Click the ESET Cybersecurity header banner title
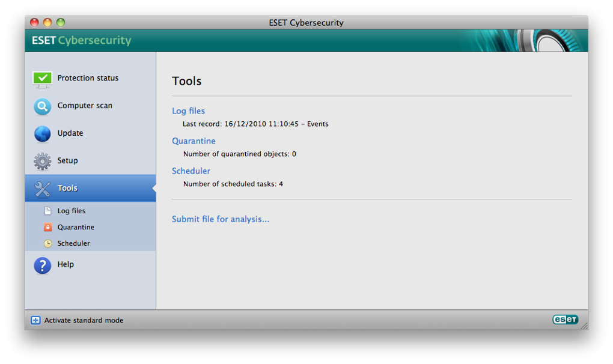 click(82, 40)
